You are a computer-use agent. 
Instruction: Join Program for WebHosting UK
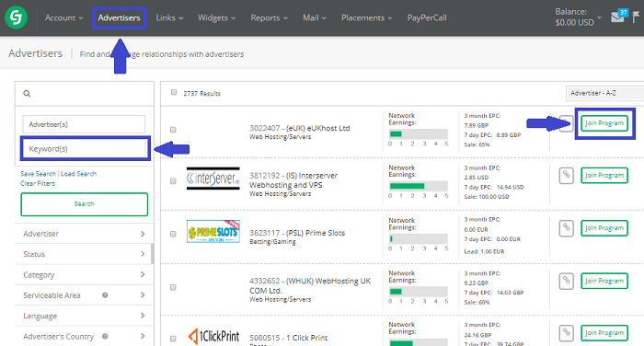604,281
